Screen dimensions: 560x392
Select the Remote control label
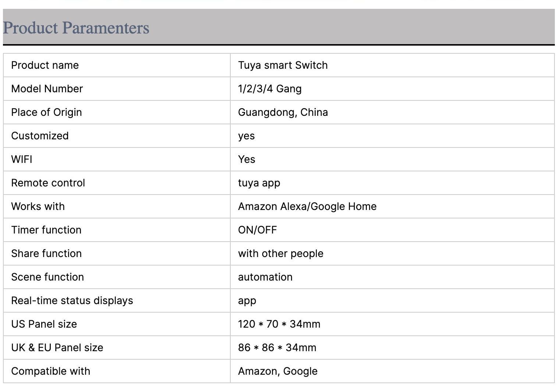point(48,183)
